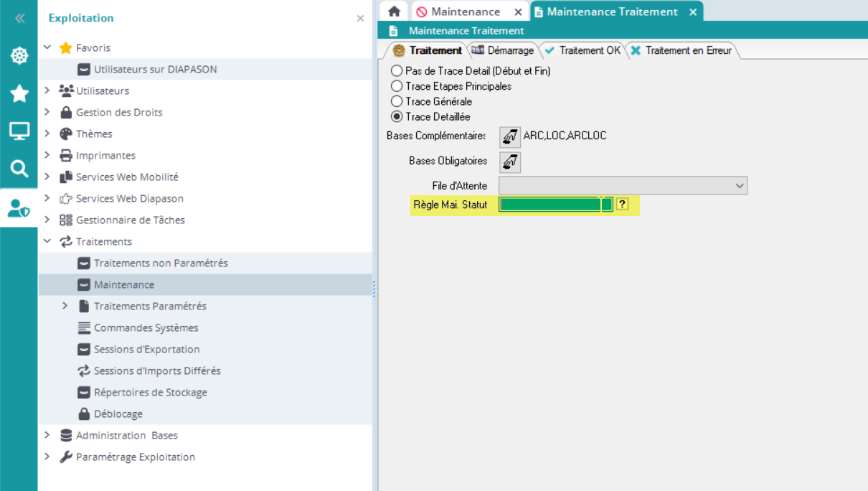Open the Bases Obligatoires selection icon
Viewport: 868px width, 491px height.
[510, 162]
